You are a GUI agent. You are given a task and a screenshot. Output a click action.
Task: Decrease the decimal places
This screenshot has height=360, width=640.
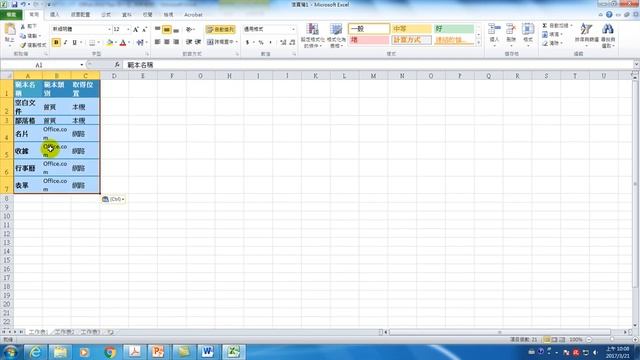(x=292, y=42)
